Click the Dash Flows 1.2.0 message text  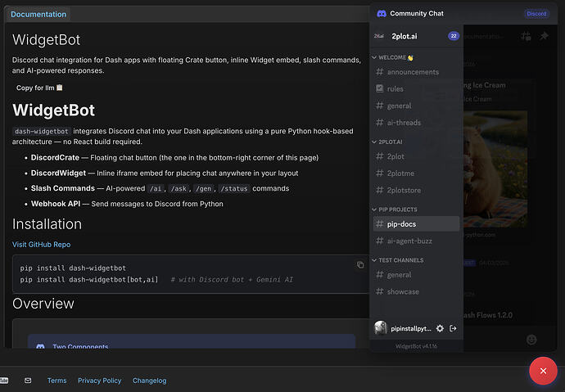tap(488, 315)
